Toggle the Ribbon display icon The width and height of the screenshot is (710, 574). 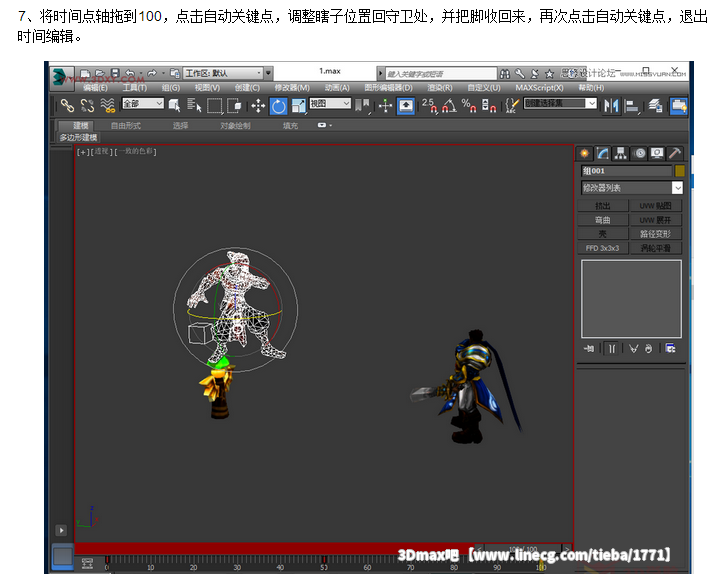pyautogui.click(x=679, y=106)
